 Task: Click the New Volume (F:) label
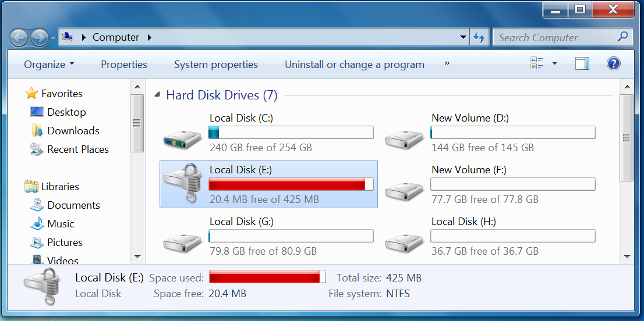tap(470, 170)
